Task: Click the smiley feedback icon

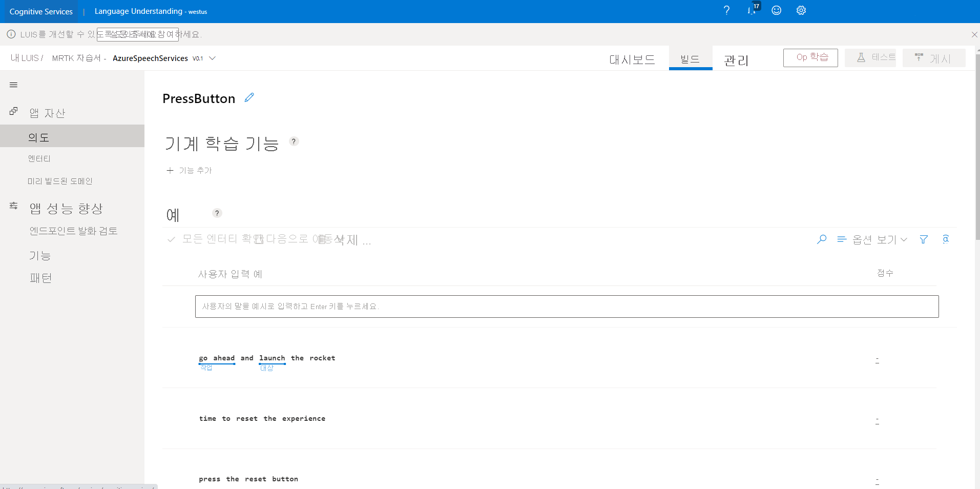Action: click(777, 10)
